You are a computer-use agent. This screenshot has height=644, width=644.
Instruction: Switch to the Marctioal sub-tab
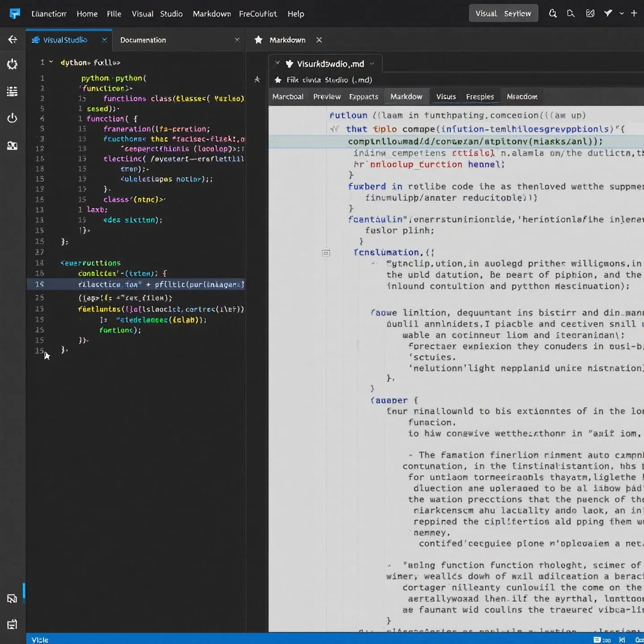point(288,97)
